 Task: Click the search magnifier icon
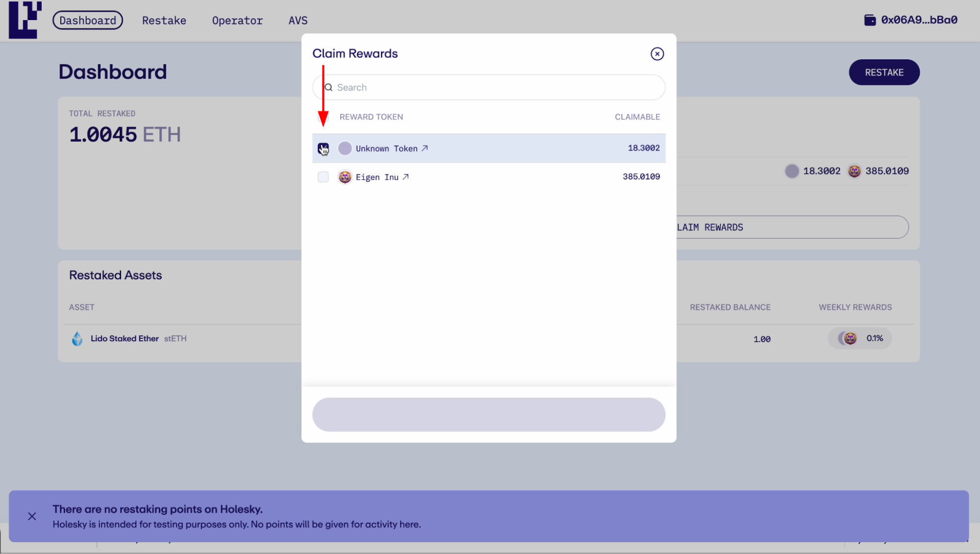(x=328, y=87)
